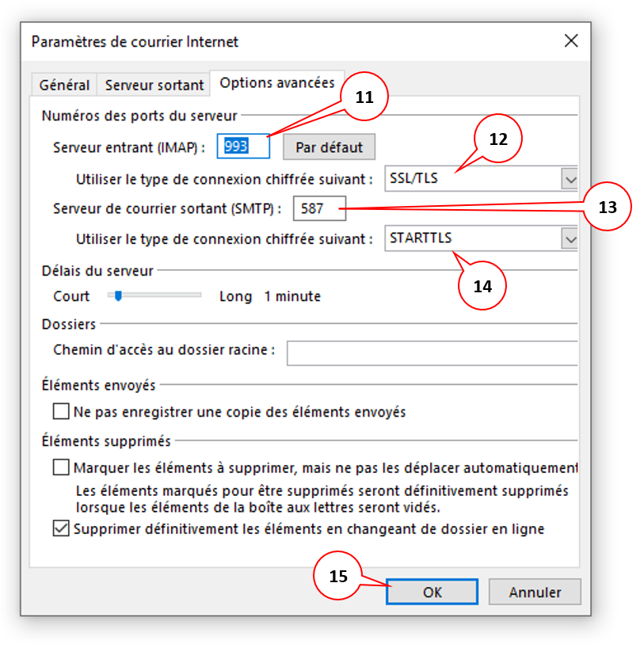Click the server timeout slider handle
Image resolution: width=644 pixels, height=663 pixels.
(117, 295)
